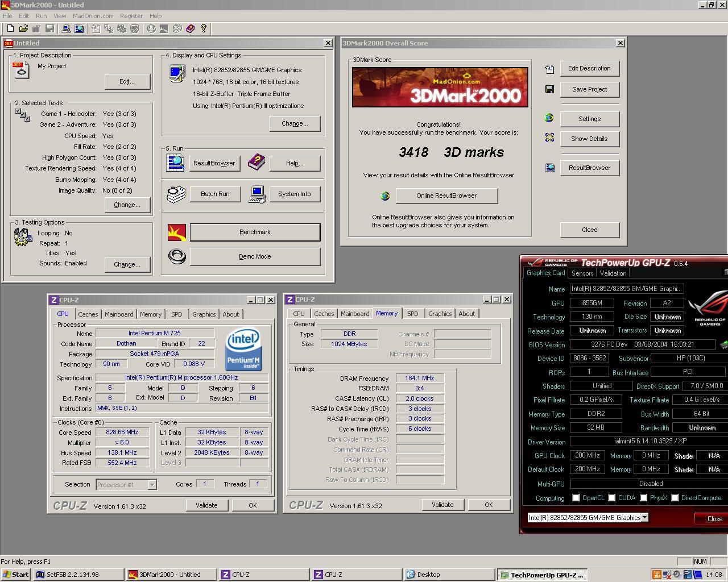Click the ResultBrowser icon in the Run panel

[x=175, y=163]
